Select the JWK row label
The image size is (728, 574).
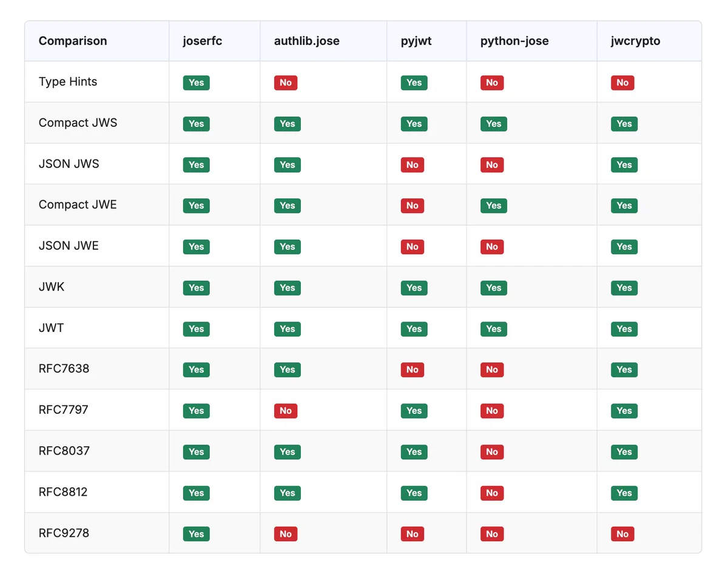[x=52, y=287]
